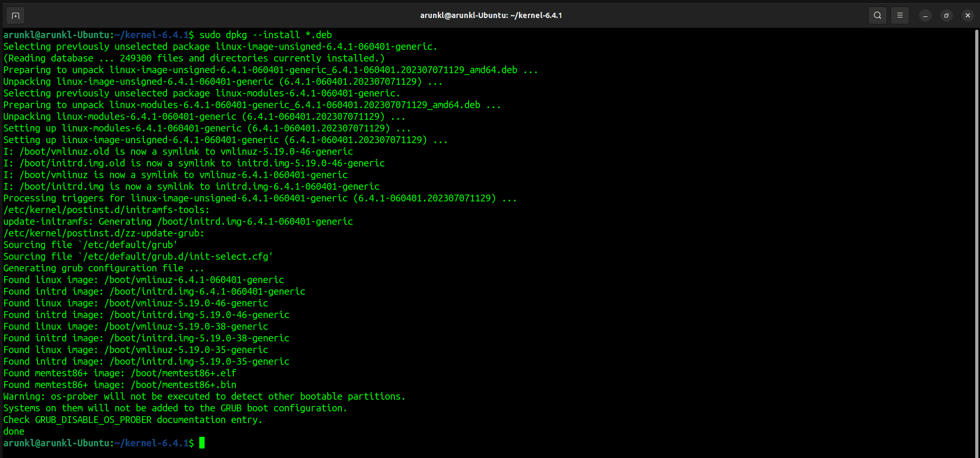Maximize or restore the terminal window
This screenshot has height=458, width=980.
click(947, 15)
